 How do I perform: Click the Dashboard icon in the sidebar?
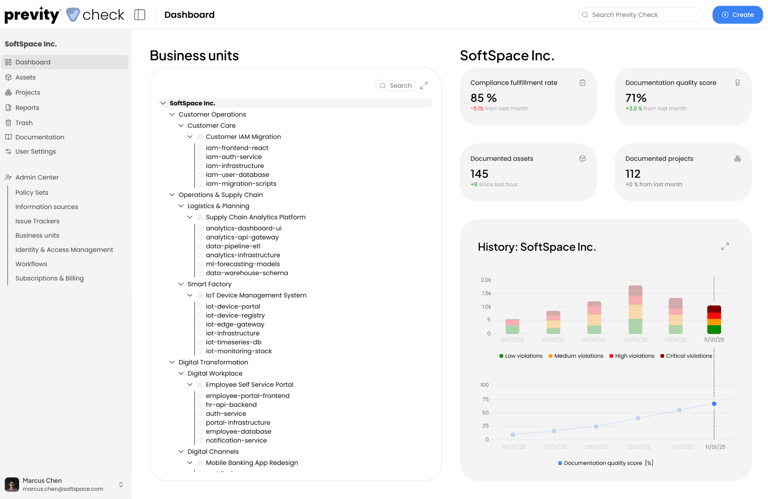click(8, 62)
